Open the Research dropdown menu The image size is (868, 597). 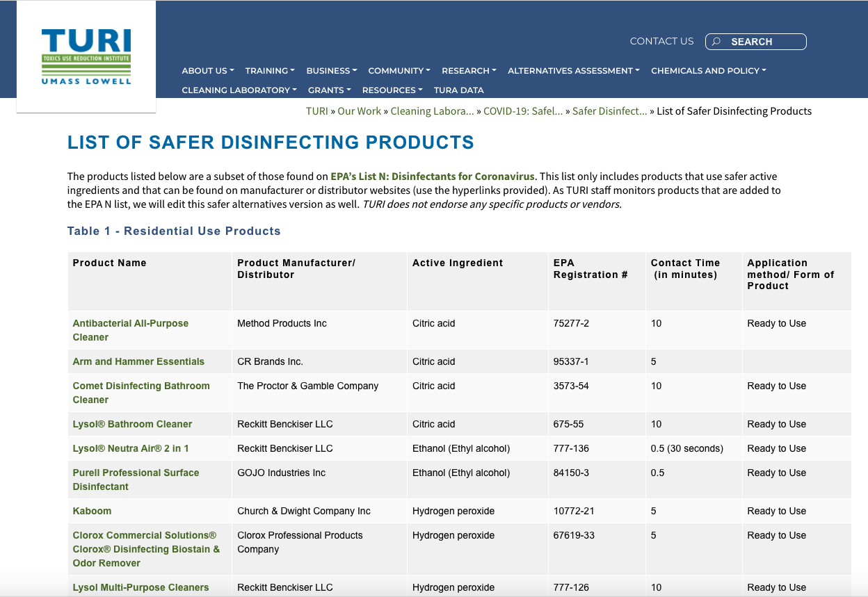pos(469,70)
